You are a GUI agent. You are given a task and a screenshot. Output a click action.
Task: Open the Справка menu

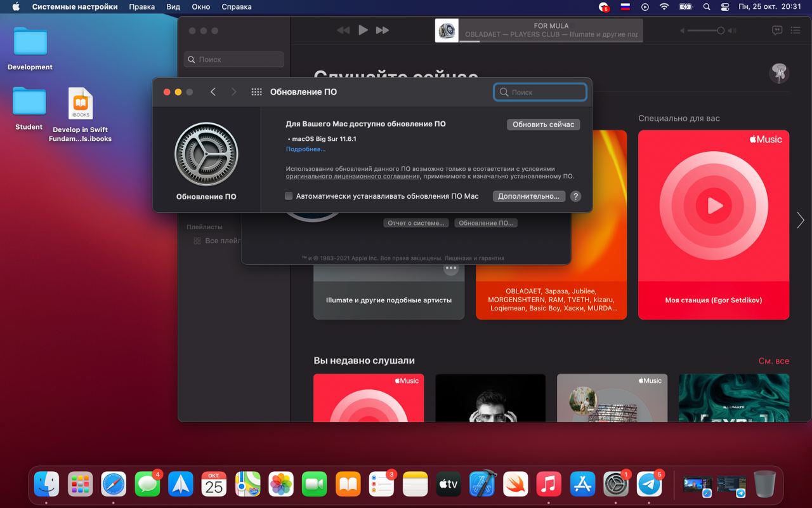(237, 7)
